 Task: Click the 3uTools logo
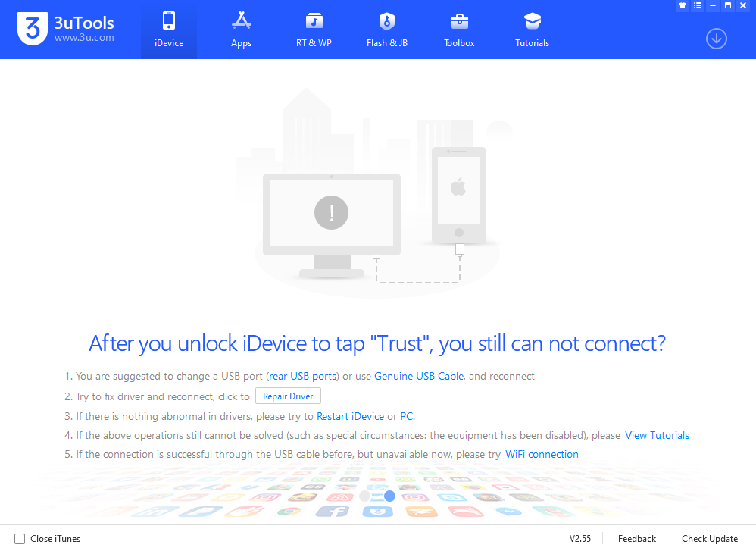(x=32, y=29)
